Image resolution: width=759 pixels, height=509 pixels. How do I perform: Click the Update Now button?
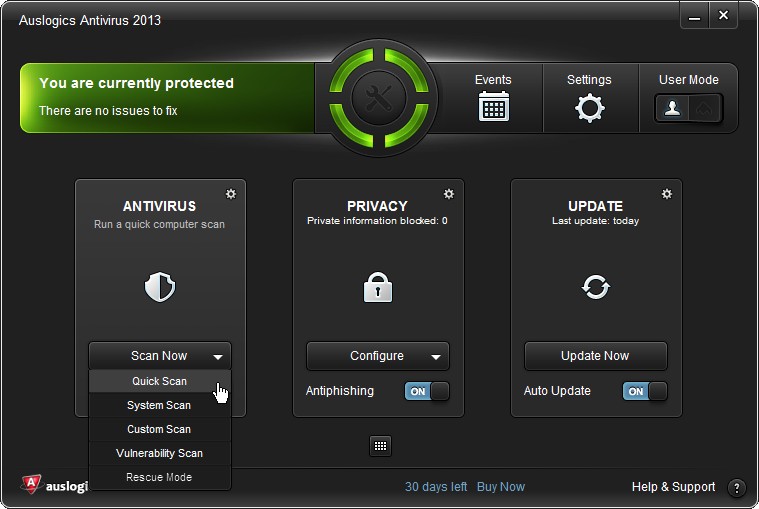pyautogui.click(x=595, y=356)
